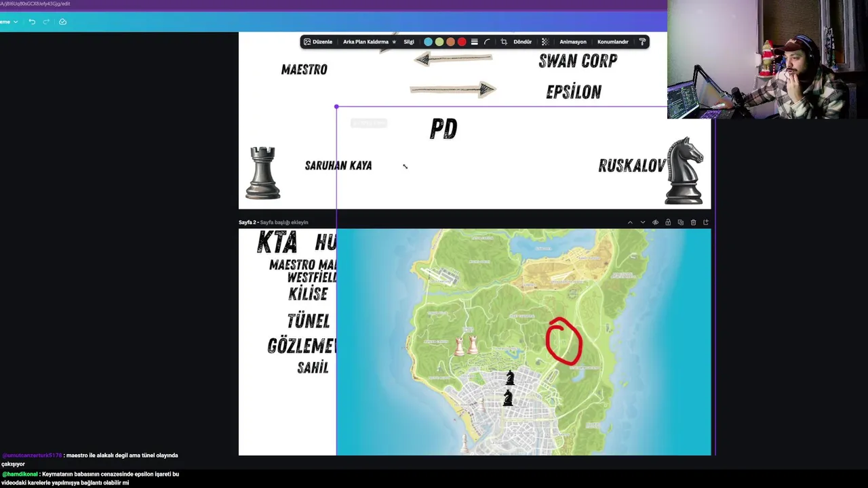The height and width of the screenshot is (488, 868).
Task: Select the black knight chess piece image
Action: (685, 170)
